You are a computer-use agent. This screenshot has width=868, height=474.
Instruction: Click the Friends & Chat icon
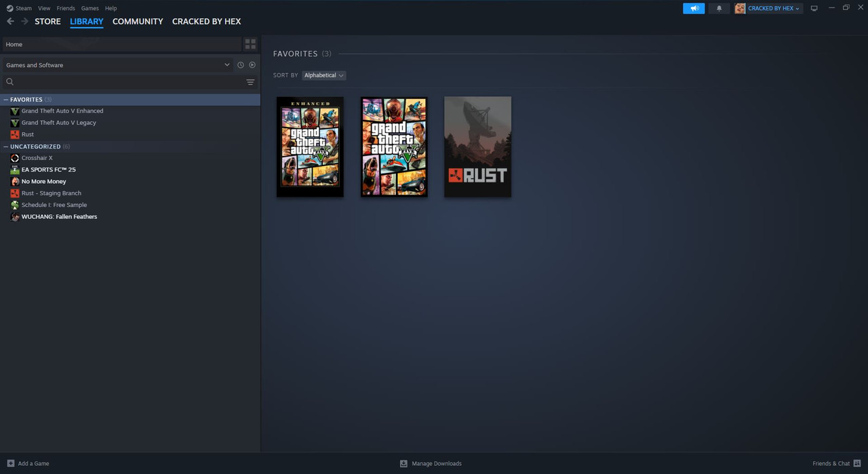[x=857, y=463]
